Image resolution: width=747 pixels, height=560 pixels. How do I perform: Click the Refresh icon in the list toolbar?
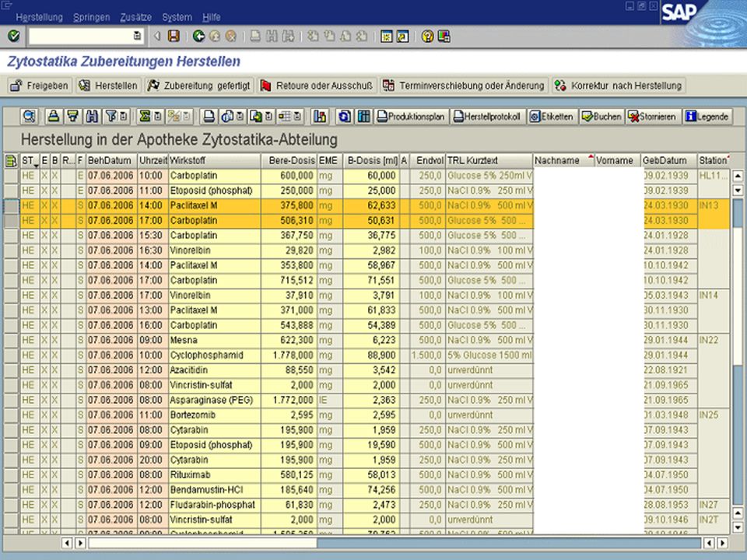(x=345, y=116)
